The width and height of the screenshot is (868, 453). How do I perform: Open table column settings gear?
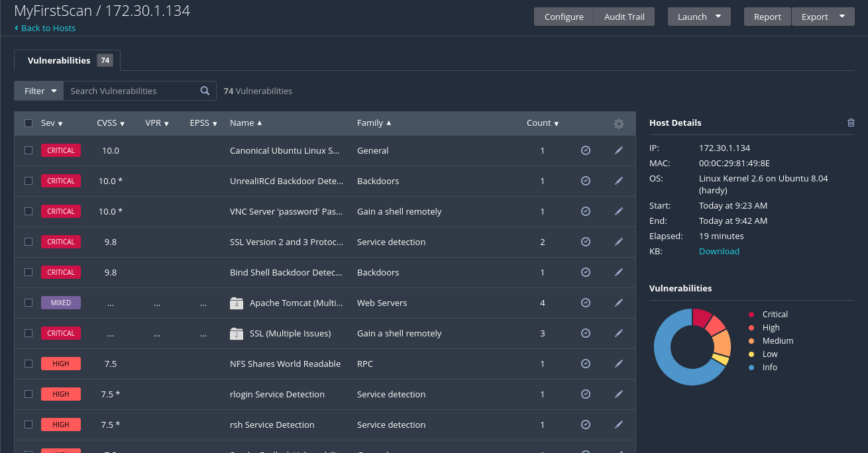point(619,124)
